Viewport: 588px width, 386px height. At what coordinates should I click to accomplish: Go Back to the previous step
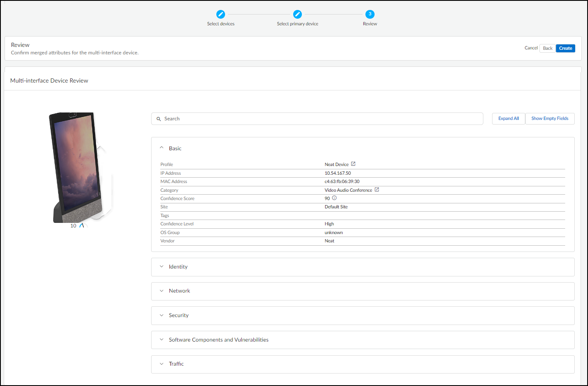click(547, 49)
